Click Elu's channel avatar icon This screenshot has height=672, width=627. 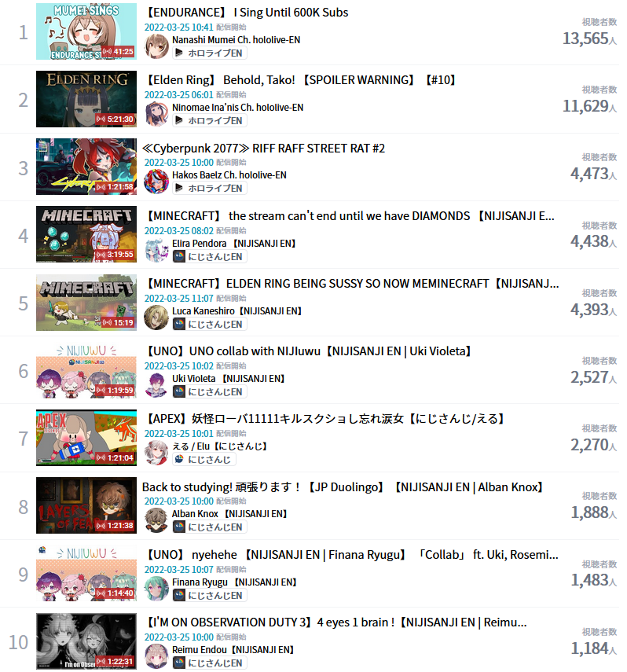(x=156, y=453)
